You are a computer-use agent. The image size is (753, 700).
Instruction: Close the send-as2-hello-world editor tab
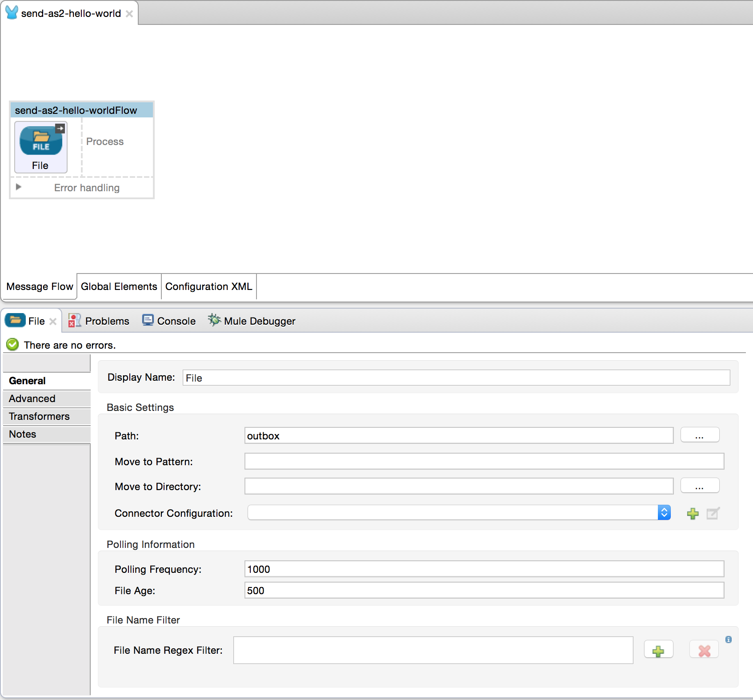pos(129,14)
